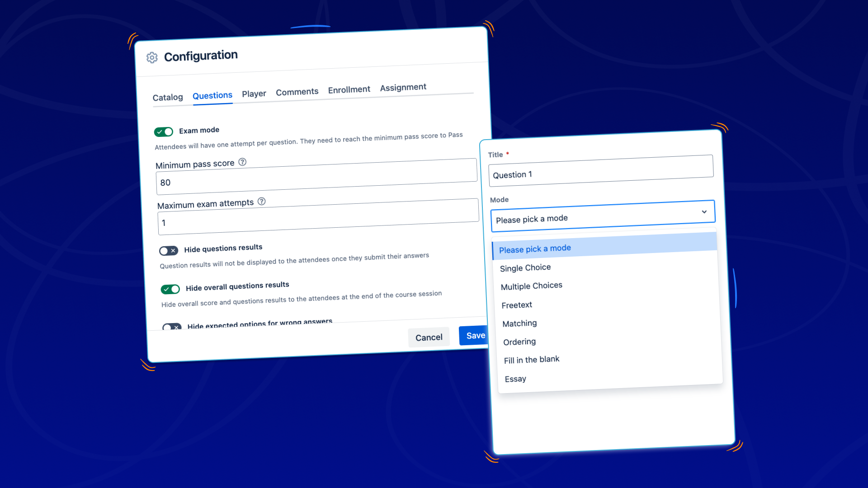Go to the Assignment tab
This screenshot has width=868, height=488.
(403, 87)
